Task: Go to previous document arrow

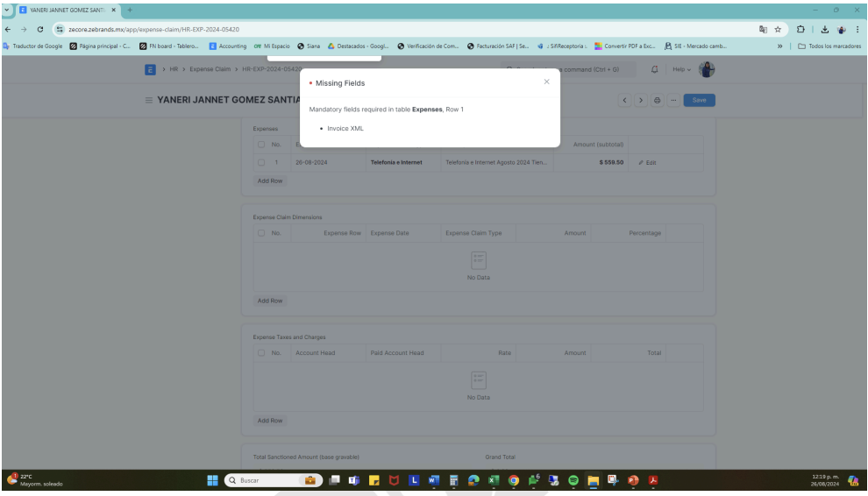Action: coord(626,101)
